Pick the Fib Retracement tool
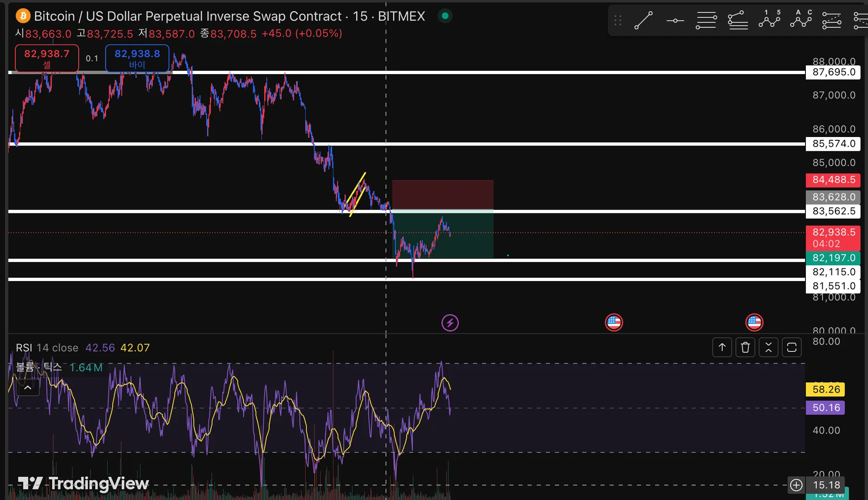 tap(706, 20)
